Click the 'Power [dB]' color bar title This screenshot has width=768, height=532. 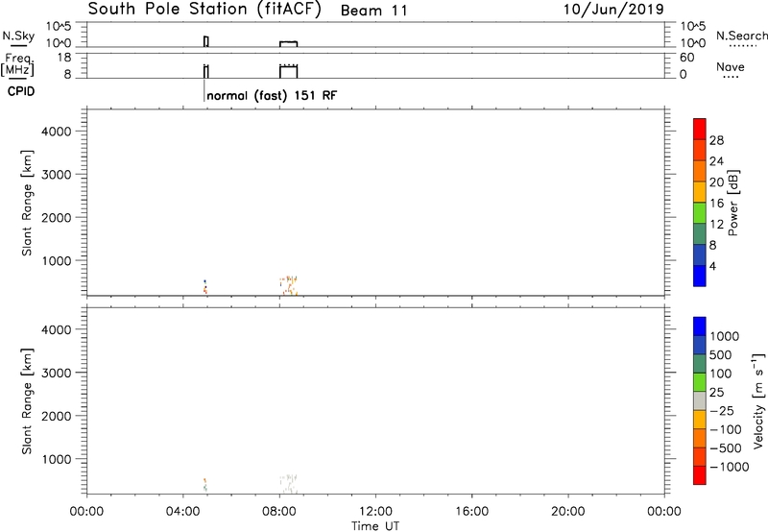(x=732, y=203)
